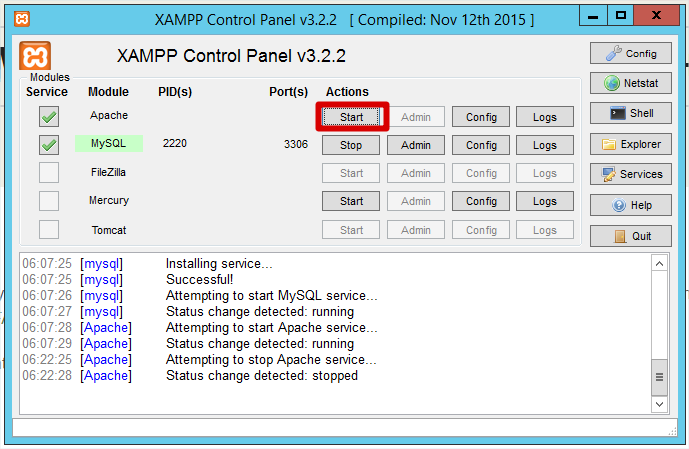Launch the Shell console

[630, 113]
